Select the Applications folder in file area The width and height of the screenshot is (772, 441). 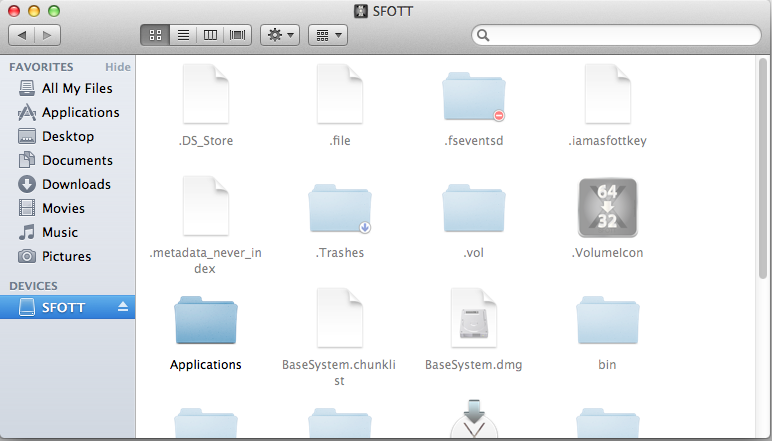(206, 320)
